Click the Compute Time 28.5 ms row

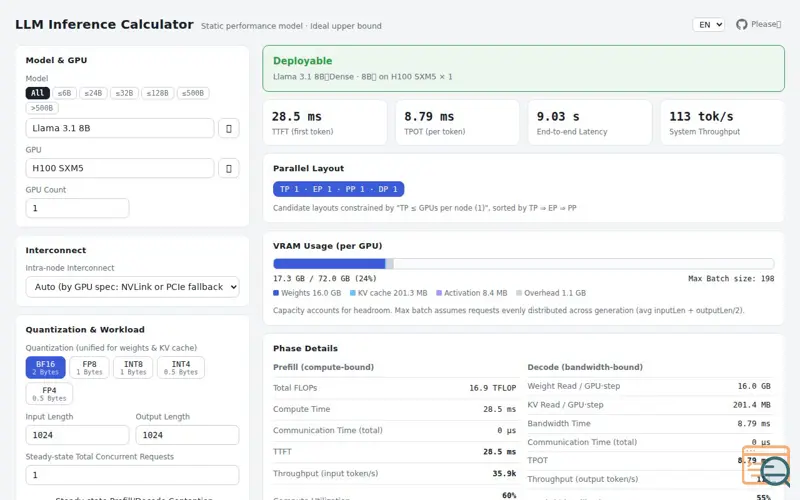(394, 409)
